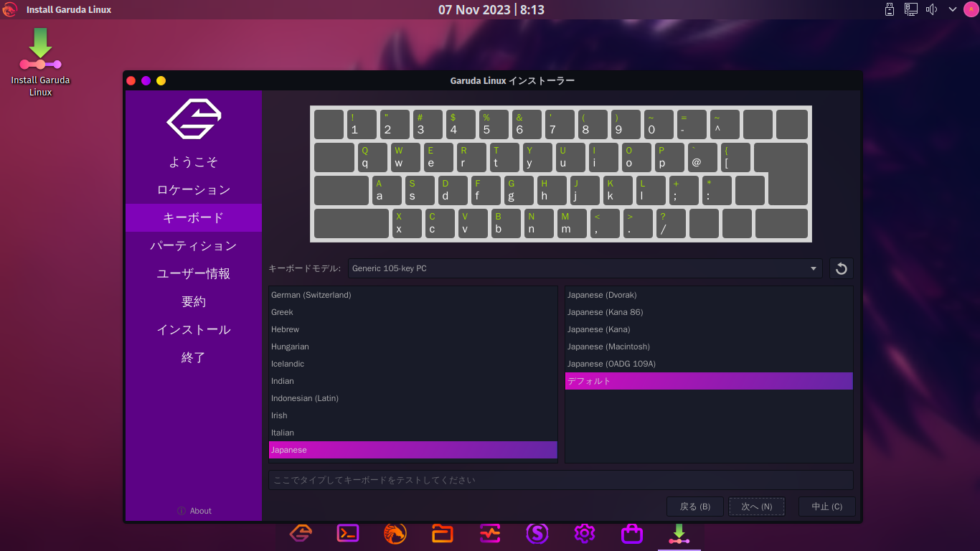
Task: Choose Hebrew in the layout list
Action: [x=413, y=329]
